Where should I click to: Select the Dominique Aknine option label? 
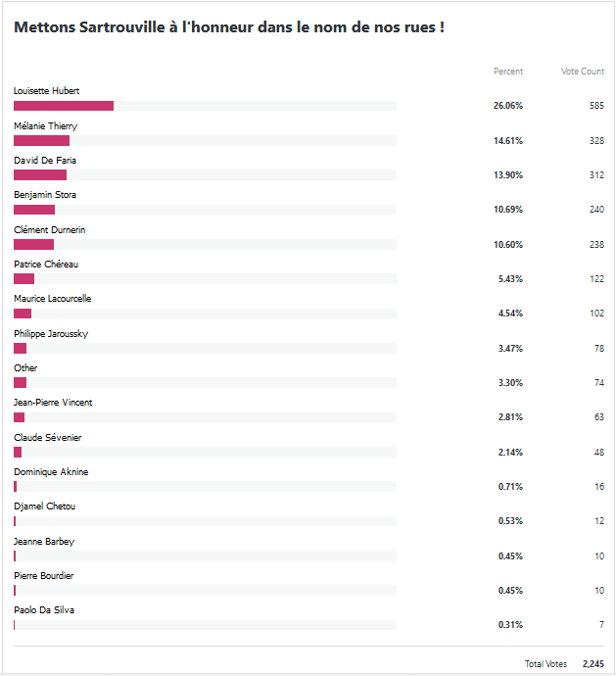[x=51, y=472]
